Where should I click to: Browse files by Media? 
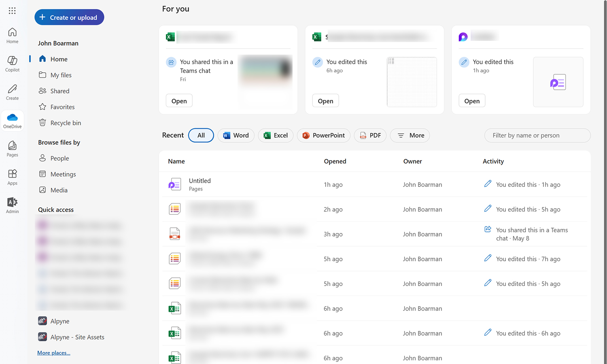(x=59, y=190)
